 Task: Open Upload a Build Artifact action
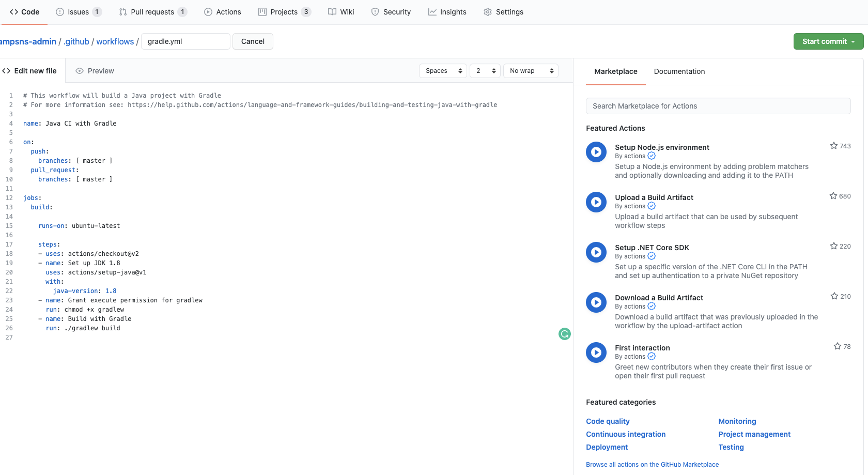(x=654, y=197)
